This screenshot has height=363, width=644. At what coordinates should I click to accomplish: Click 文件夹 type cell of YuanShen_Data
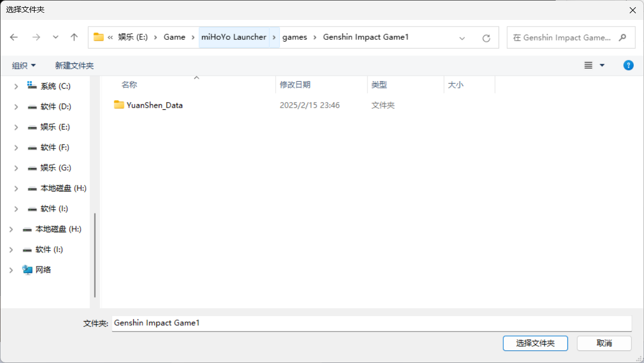tap(383, 105)
